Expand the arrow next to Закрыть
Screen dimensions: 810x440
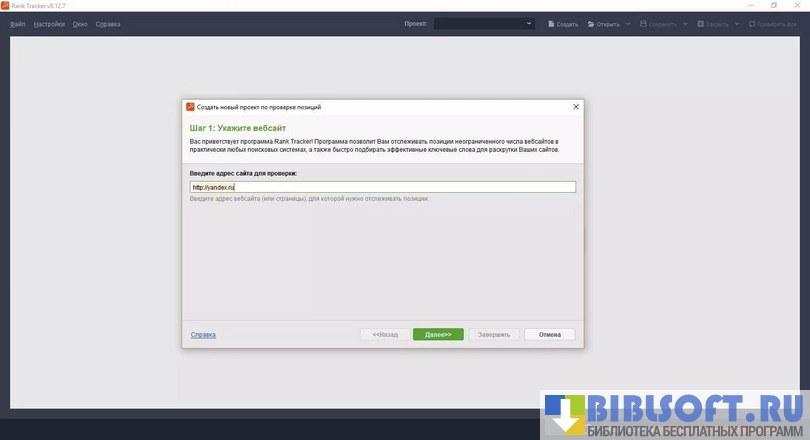tap(737, 23)
